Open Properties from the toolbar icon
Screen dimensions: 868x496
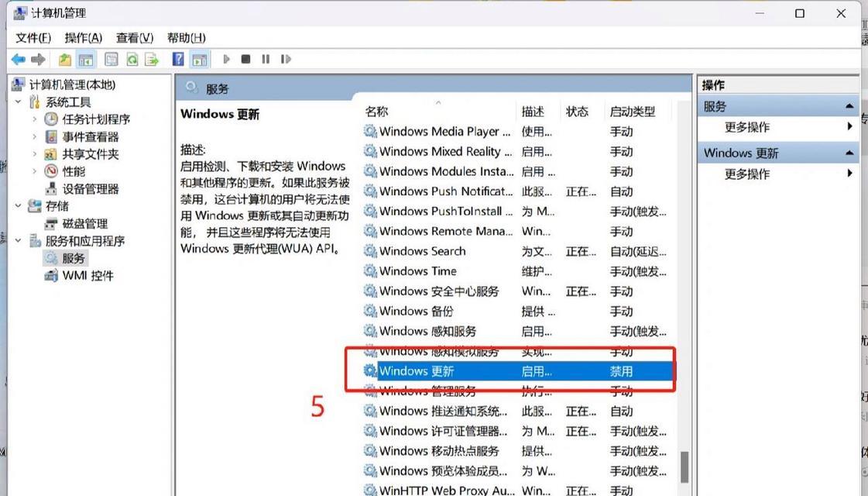[112, 60]
